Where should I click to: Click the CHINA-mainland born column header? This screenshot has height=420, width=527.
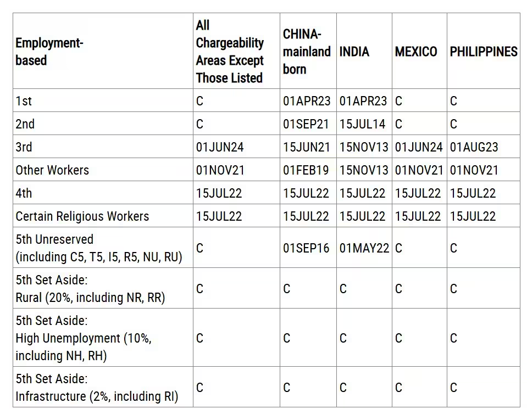307,52
